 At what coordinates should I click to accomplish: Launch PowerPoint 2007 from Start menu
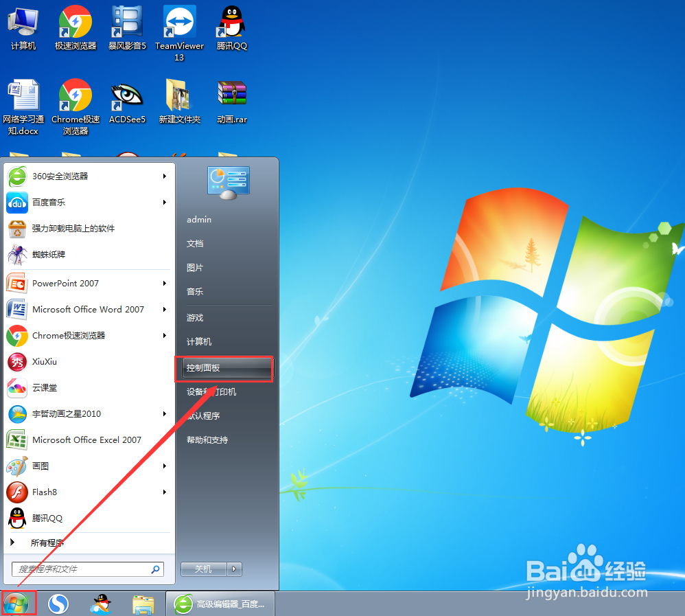87,284
